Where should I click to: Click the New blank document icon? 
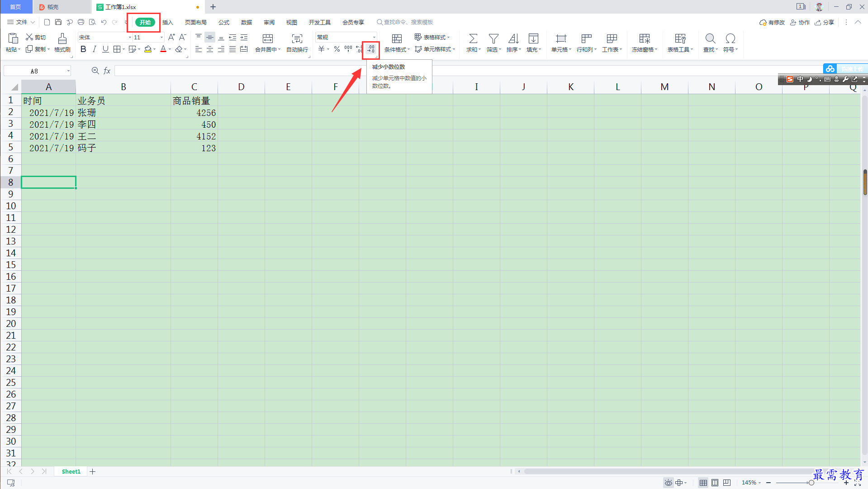click(x=47, y=22)
